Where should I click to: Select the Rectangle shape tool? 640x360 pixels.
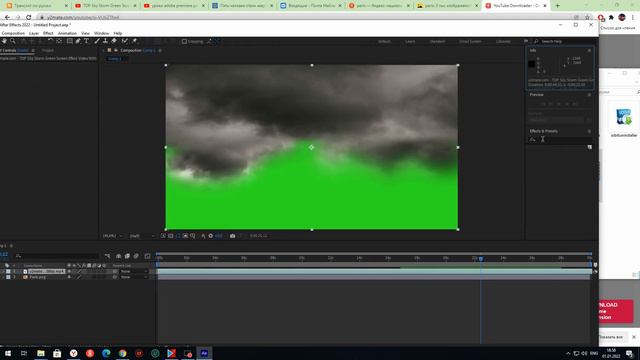pyautogui.click(x=70, y=41)
